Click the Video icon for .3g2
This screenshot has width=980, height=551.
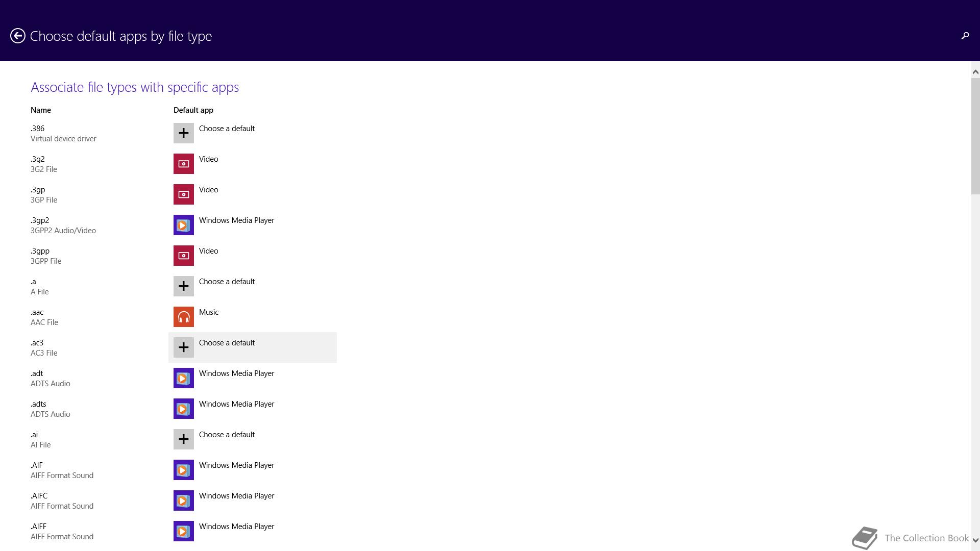coord(184,164)
